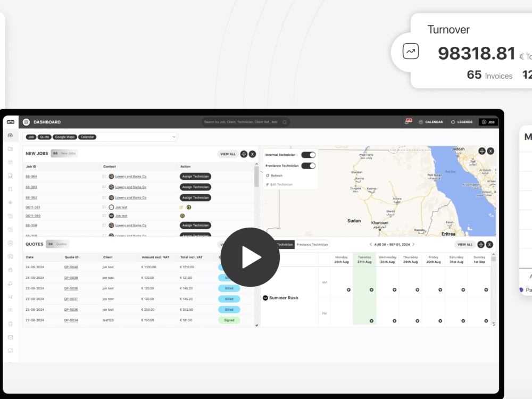The image size is (532, 399).
Task: Open Legends from the top header
Action: pyautogui.click(x=462, y=122)
